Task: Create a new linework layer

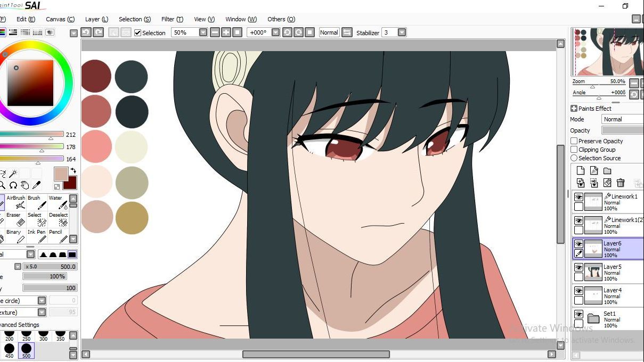Action: [x=594, y=171]
